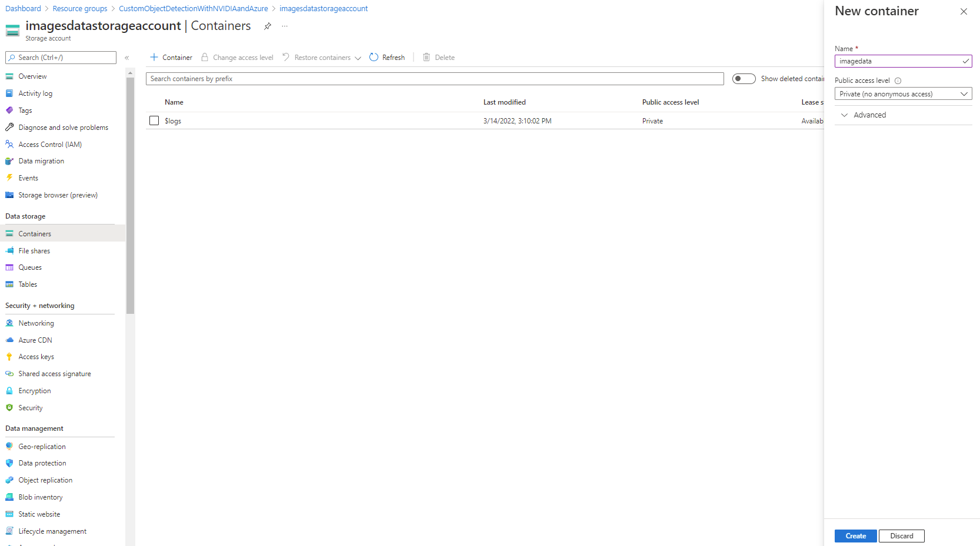Click the Shared access signature item

[x=55, y=374]
